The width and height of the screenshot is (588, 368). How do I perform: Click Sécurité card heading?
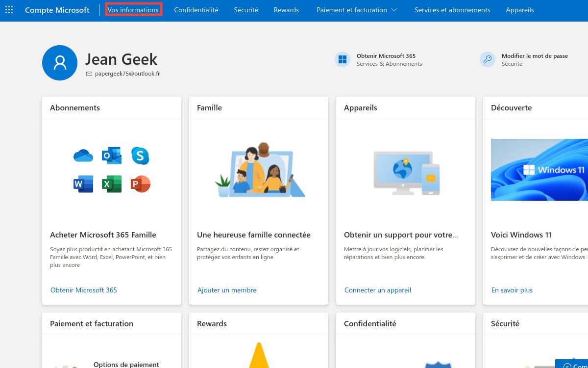pos(505,323)
